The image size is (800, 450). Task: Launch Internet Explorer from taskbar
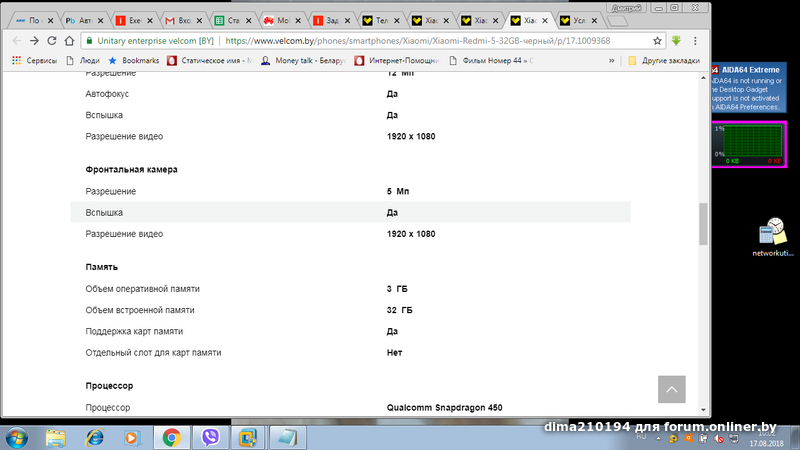click(94, 438)
